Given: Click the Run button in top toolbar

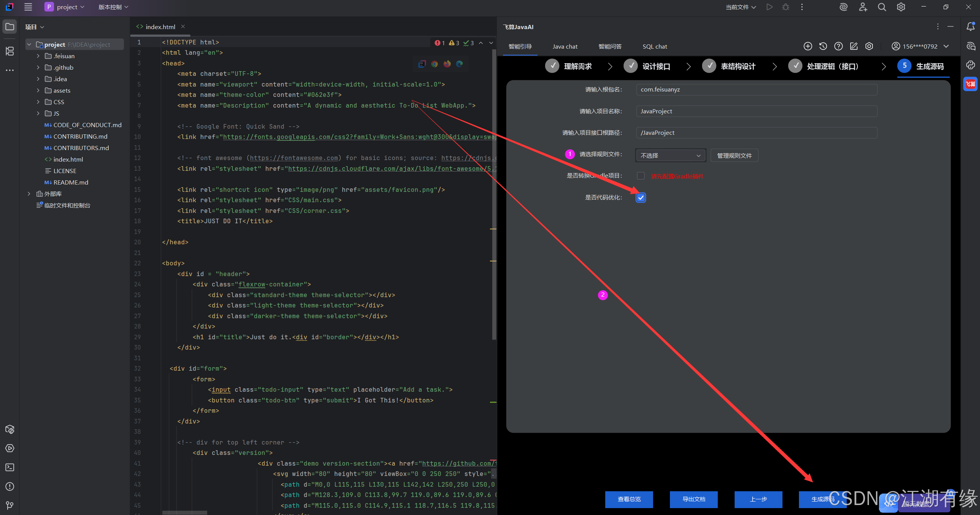Looking at the screenshot, I should [769, 7].
